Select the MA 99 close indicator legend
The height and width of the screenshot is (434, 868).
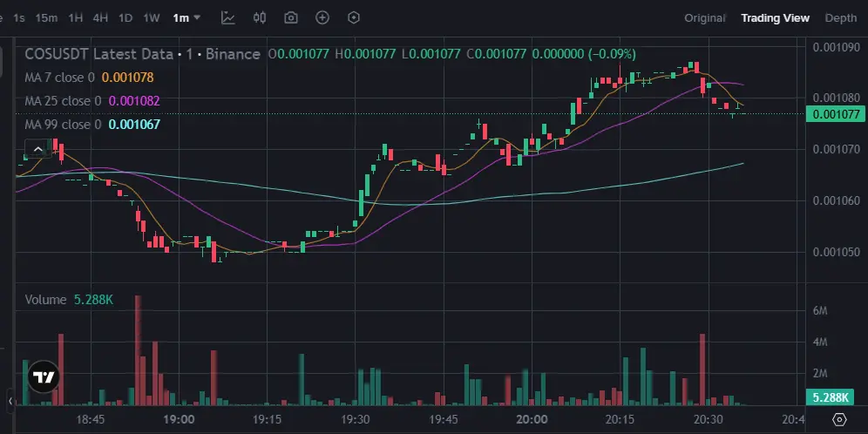pos(63,125)
